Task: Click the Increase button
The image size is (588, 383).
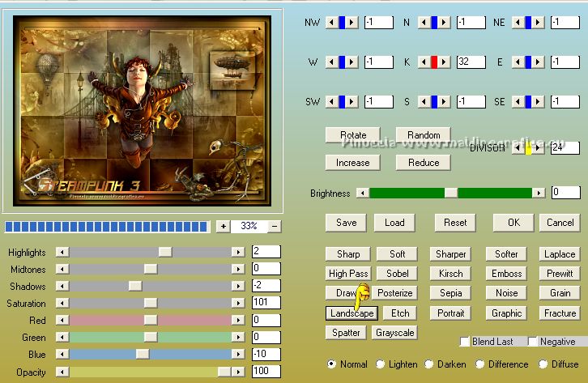Action: 353,163
